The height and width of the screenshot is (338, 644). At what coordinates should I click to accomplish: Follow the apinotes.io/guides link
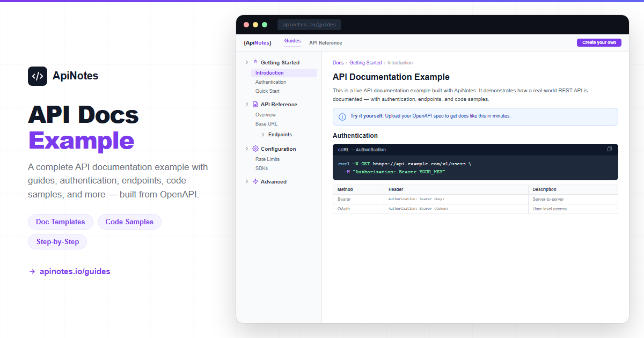75,271
